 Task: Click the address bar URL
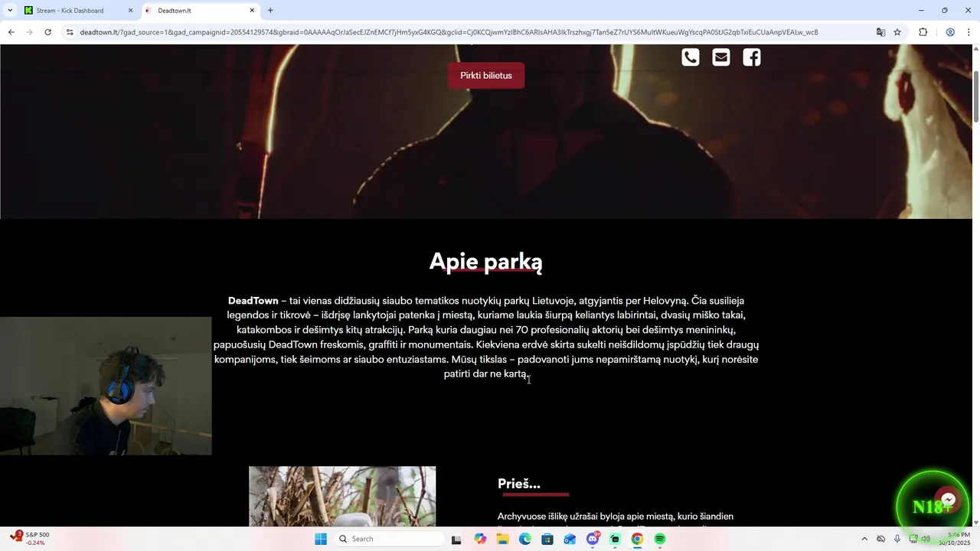tap(449, 32)
